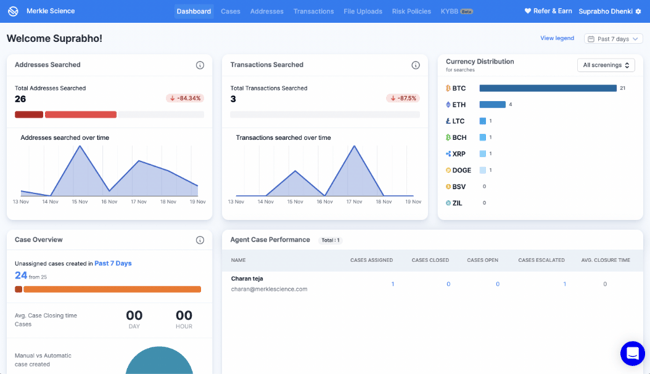The image size is (650, 374).
Task: Switch to the Risk Policies tab
Action: 411,11
